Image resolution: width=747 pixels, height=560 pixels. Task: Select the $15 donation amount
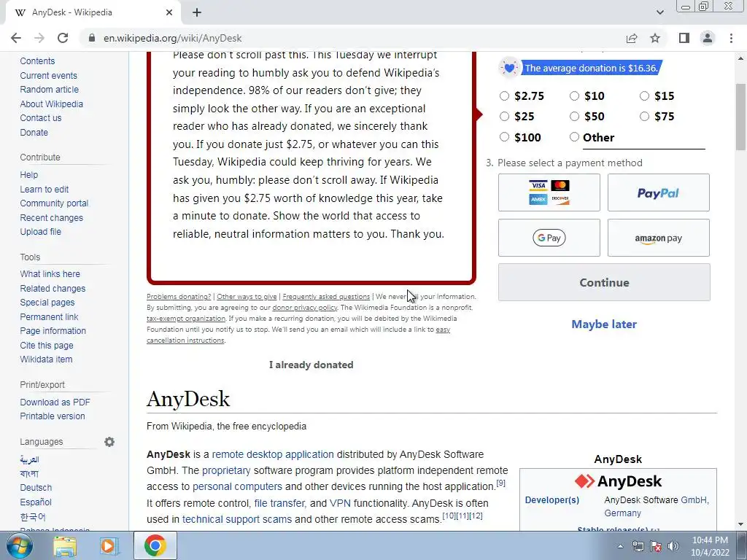(644, 96)
